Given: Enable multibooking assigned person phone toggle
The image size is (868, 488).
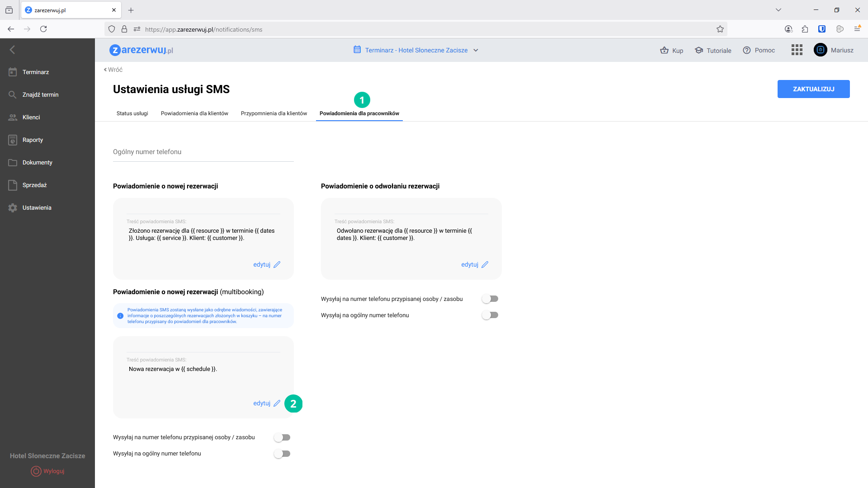Looking at the screenshot, I should click(x=282, y=437).
